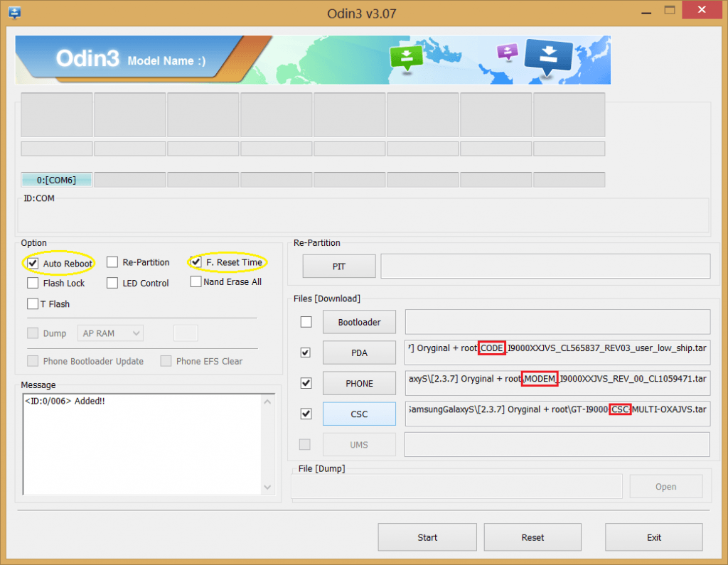Close the Odin3 window

pyautogui.click(x=702, y=10)
